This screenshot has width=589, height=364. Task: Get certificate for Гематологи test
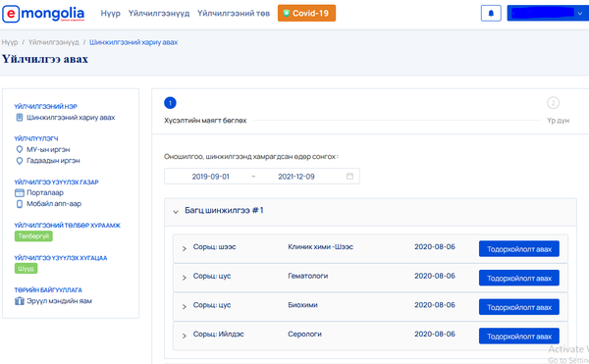pos(518,278)
